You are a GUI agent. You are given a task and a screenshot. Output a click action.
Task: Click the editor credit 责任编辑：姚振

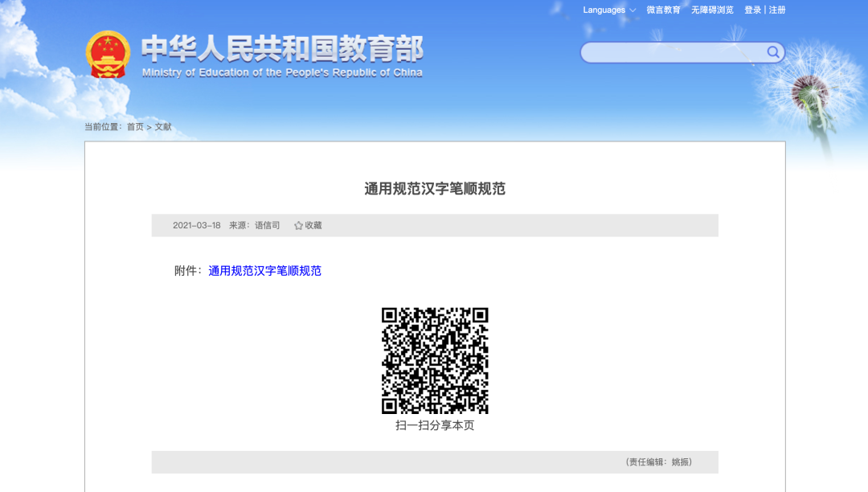click(659, 461)
